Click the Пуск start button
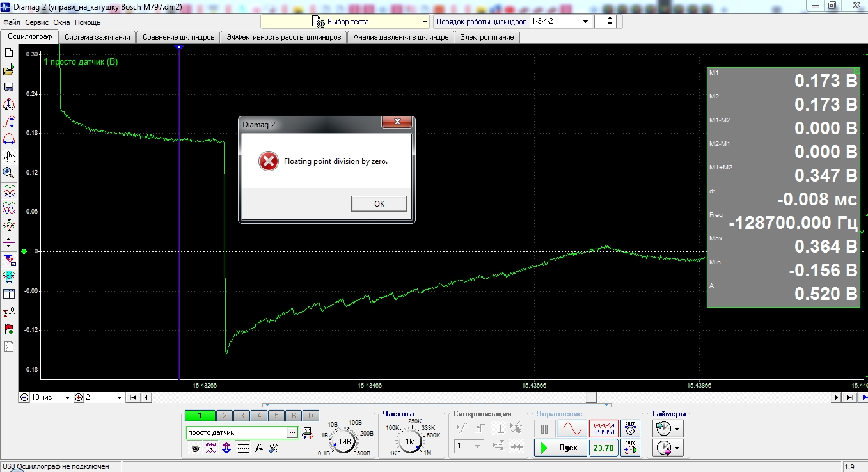 [x=560, y=448]
